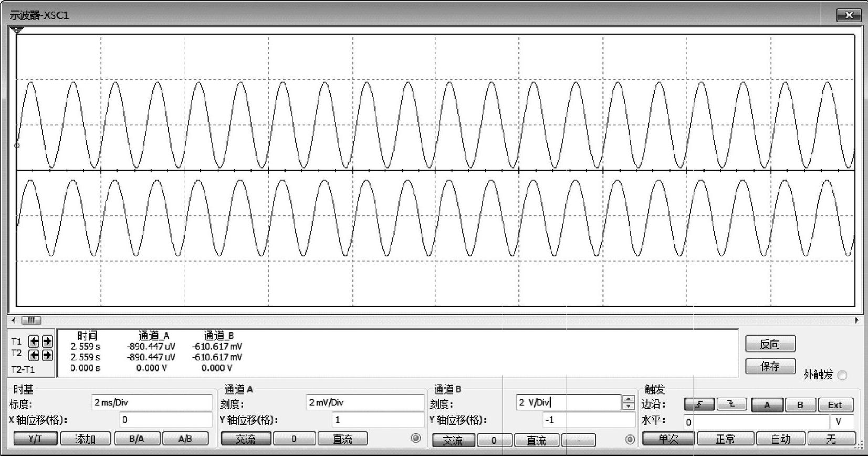
Task: Click channel A Y 轴位移 field
Action: (x=378, y=420)
